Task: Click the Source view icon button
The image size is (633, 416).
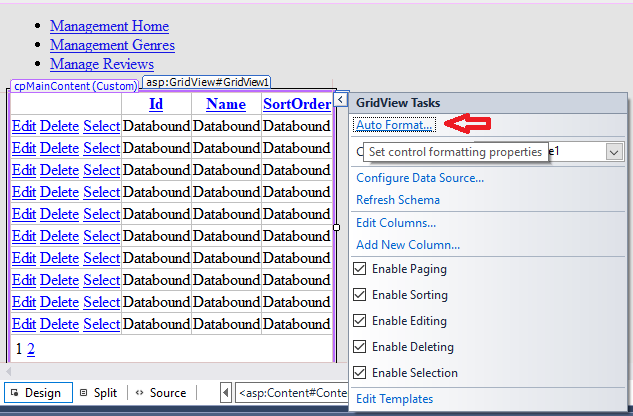Action: pos(160,393)
